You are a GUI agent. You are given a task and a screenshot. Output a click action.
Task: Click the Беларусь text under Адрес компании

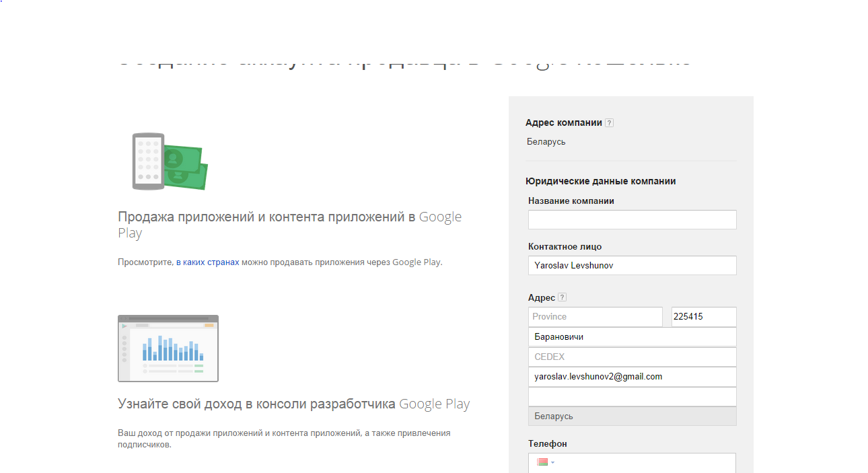click(x=546, y=142)
